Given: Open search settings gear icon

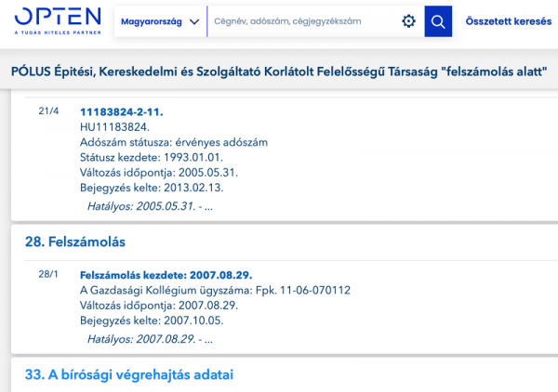Looking at the screenshot, I should pyautogui.click(x=408, y=21).
